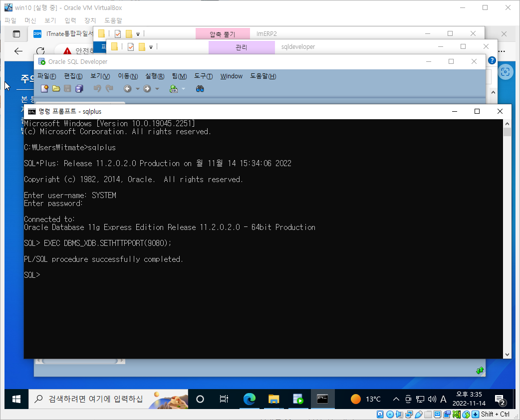
Task: Open the 이동(N) menu in SQL Developer
Action: 128,76
